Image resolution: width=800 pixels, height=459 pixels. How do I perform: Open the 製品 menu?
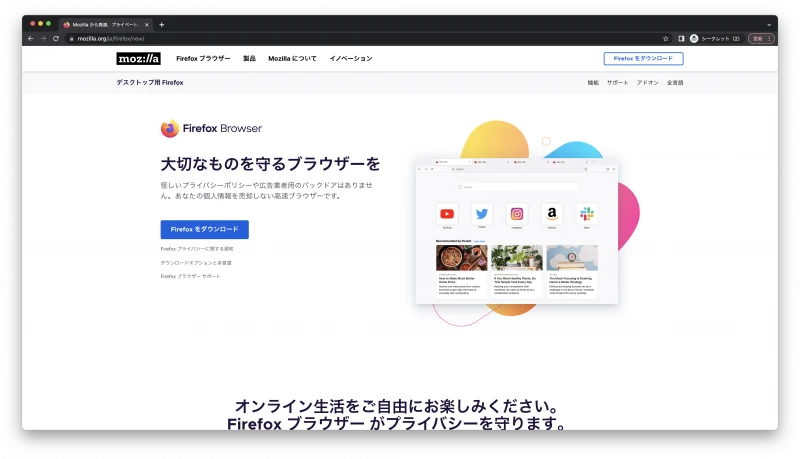249,59
